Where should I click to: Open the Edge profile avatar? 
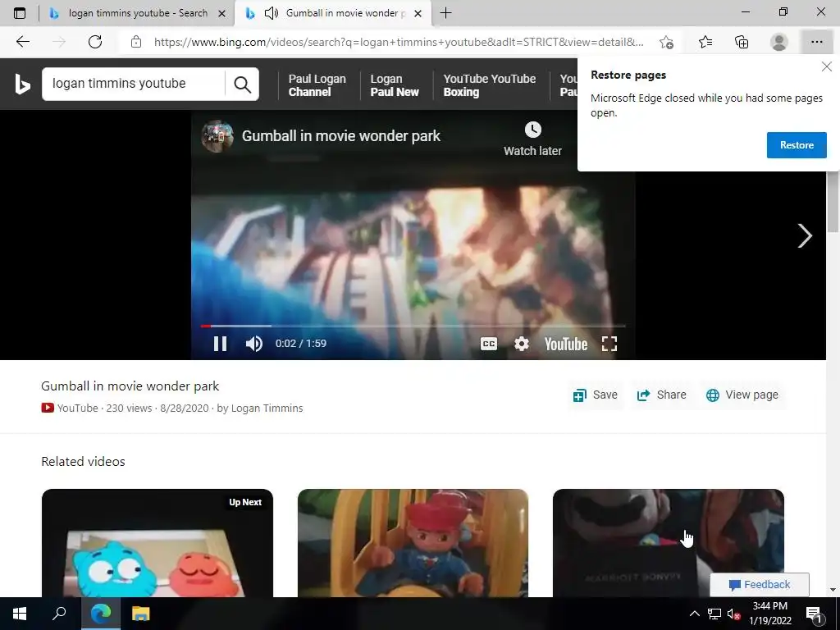pyautogui.click(x=779, y=42)
